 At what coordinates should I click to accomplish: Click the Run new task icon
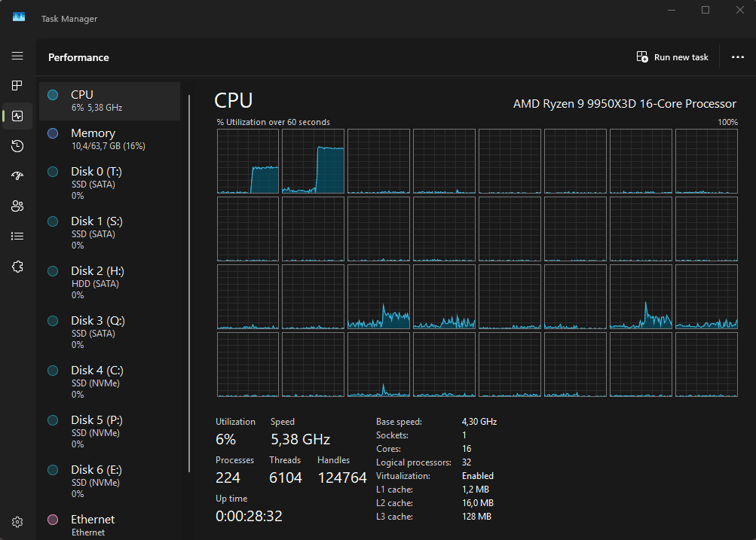(642, 56)
